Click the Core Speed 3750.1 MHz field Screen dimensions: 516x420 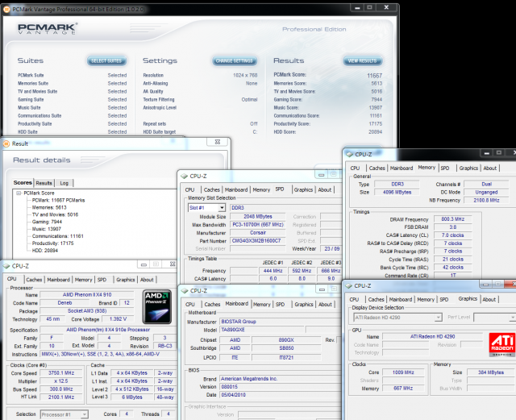click(61, 373)
